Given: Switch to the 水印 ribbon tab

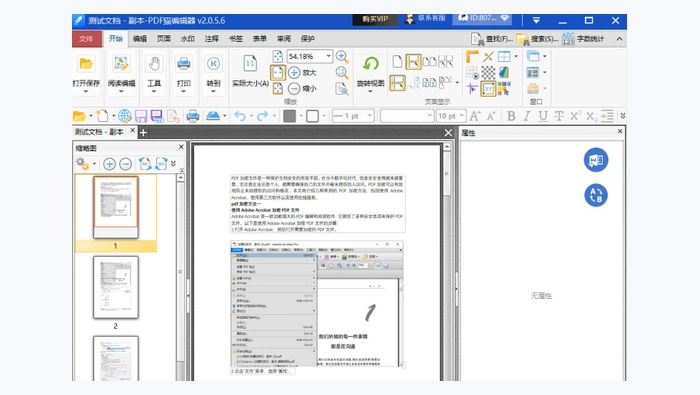Looking at the screenshot, I should [x=188, y=39].
